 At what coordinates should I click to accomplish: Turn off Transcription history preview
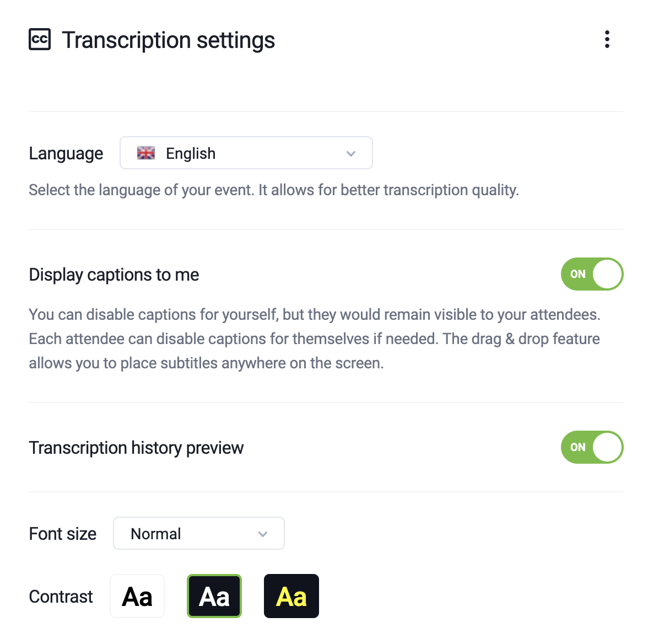592,447
